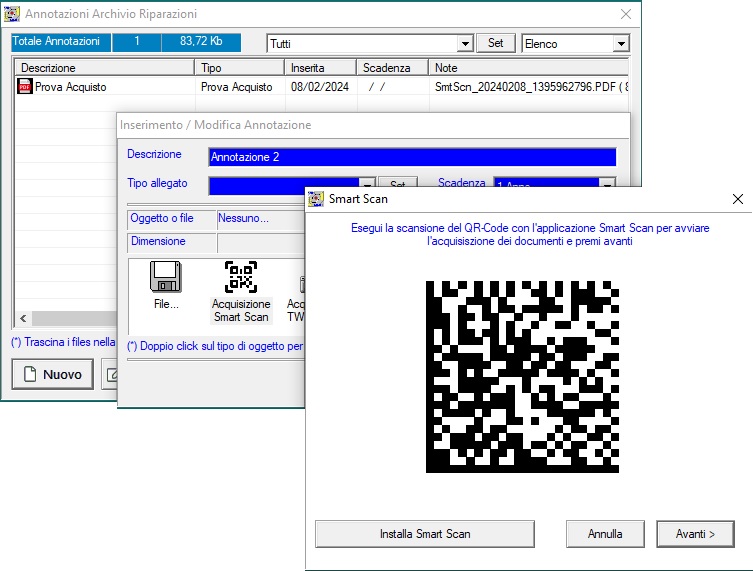This screenshot has width=753, height=571.
Task: Click the Annotazioni Archivio Riparazioni window icon
Action: (x=12, y=14)
